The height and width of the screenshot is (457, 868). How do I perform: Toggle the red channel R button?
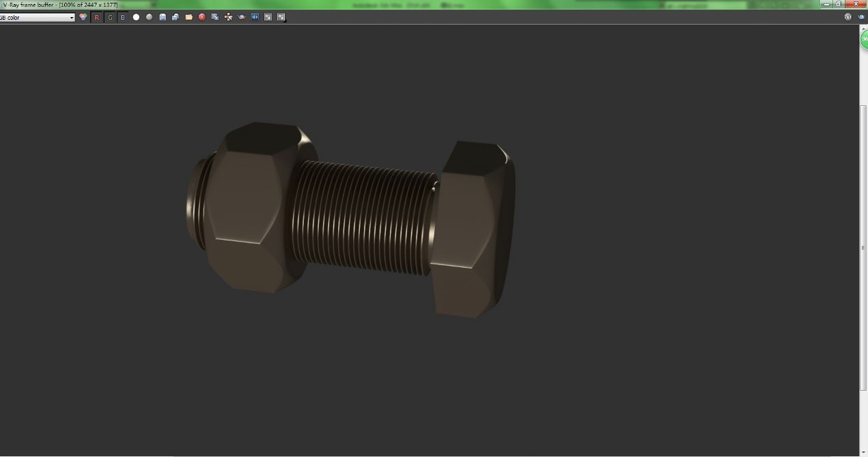pos(96,17)
